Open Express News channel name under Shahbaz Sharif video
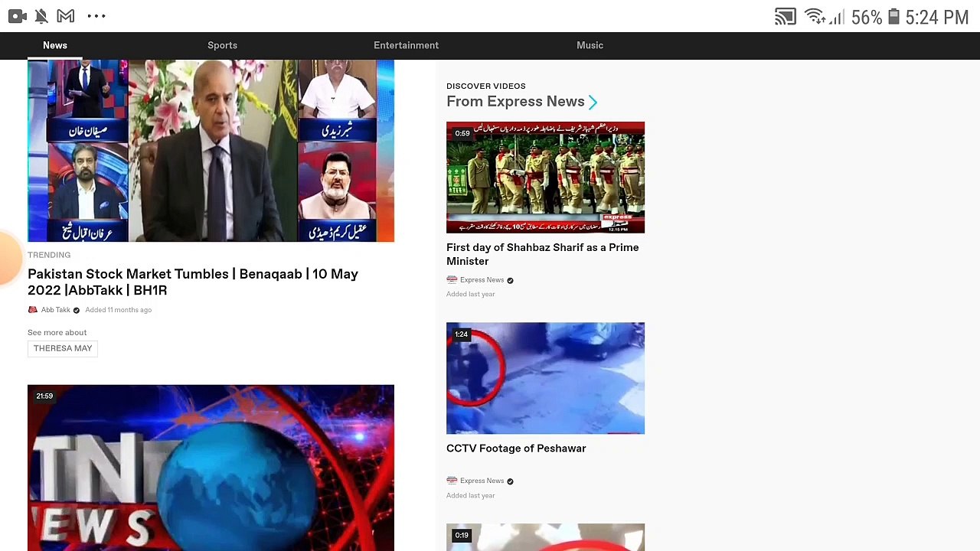This screenshot has height=551, width=980. (482, 280)
